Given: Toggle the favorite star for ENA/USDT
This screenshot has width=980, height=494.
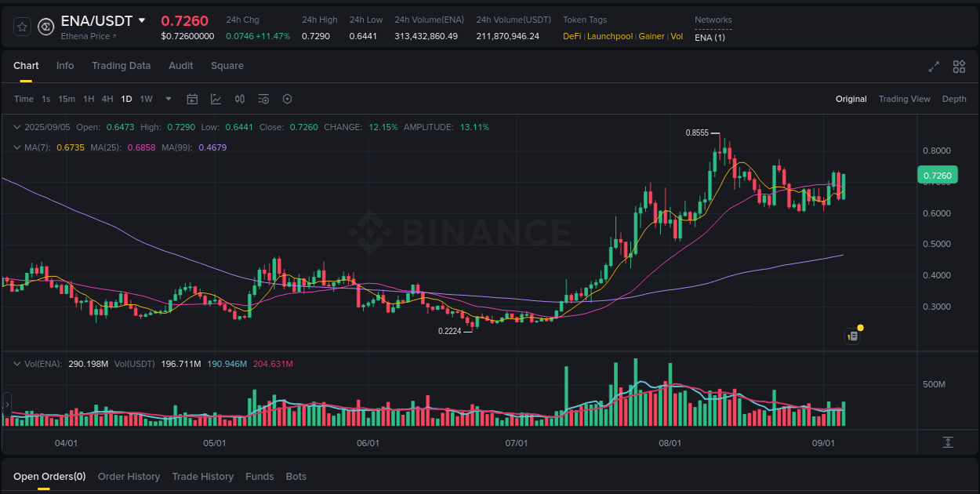Looking at the screenshot, I should 22,26.
